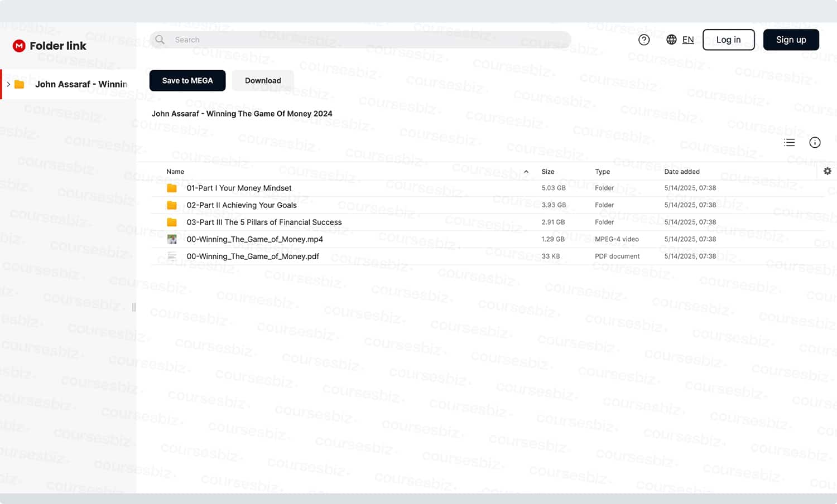The height and width of the screenshot is (504, 837).
Task: Click the search magnifier icon
Action: pos(160,40)
